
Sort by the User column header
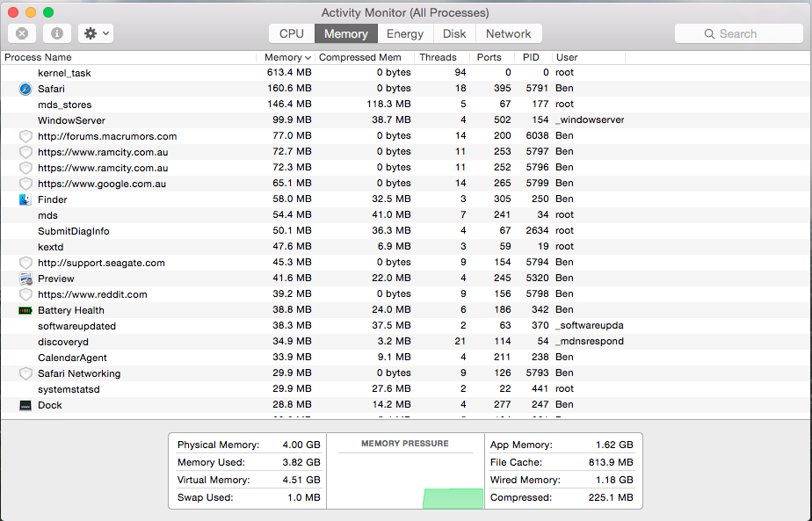click(x=588, y=57)
